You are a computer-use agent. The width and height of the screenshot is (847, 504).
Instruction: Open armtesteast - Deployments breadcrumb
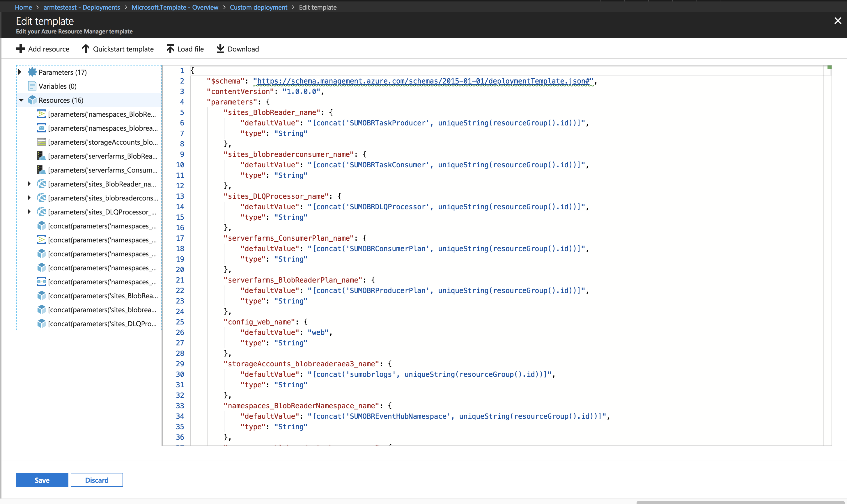[x=81, y=7]
